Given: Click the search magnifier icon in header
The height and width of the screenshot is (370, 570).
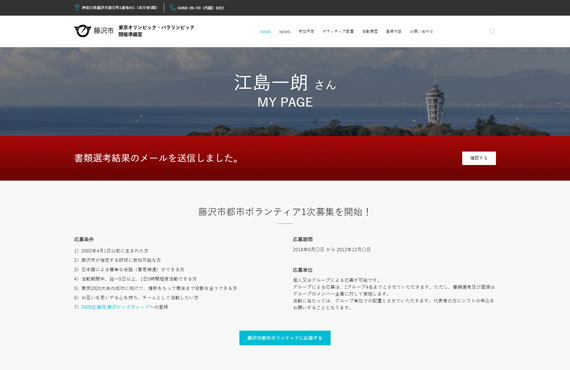Looking at the screenshot, I should coord(491,32).
